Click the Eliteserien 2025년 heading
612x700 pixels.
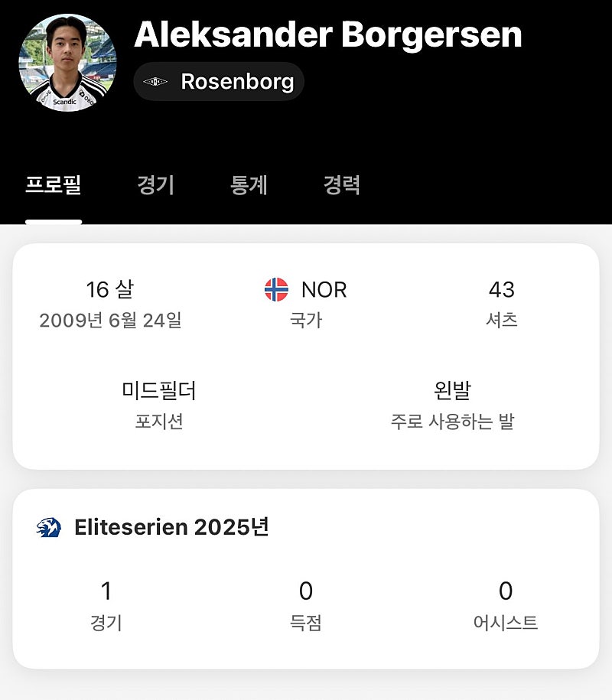(x=171, y=527)
